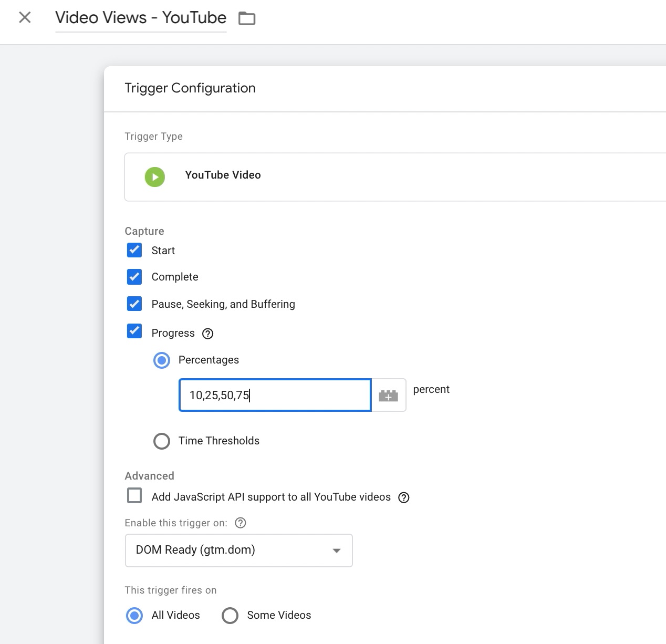Click the percentages input field
Screen dimensions: 666x644
(275, 395)
